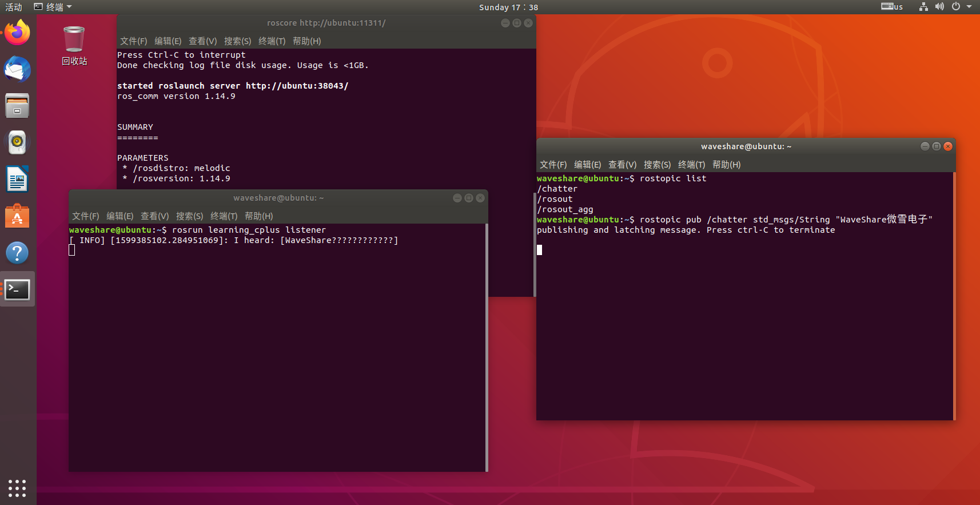
Task: Open Rhythmbox music player in dock
Action: pos(17,142)
